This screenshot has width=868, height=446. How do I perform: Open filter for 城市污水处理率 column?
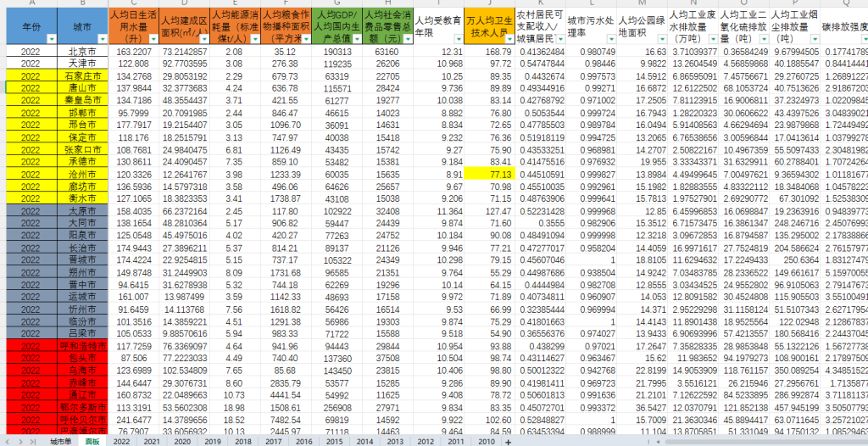611,39
